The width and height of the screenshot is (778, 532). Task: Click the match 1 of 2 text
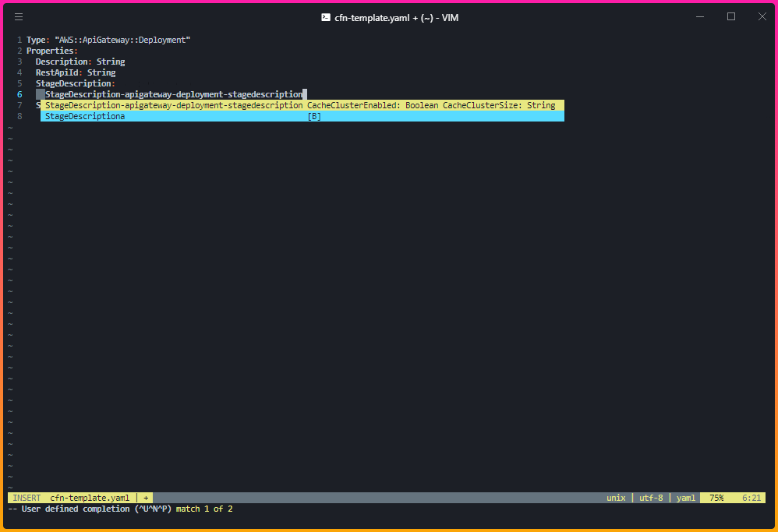click(204, 509)
